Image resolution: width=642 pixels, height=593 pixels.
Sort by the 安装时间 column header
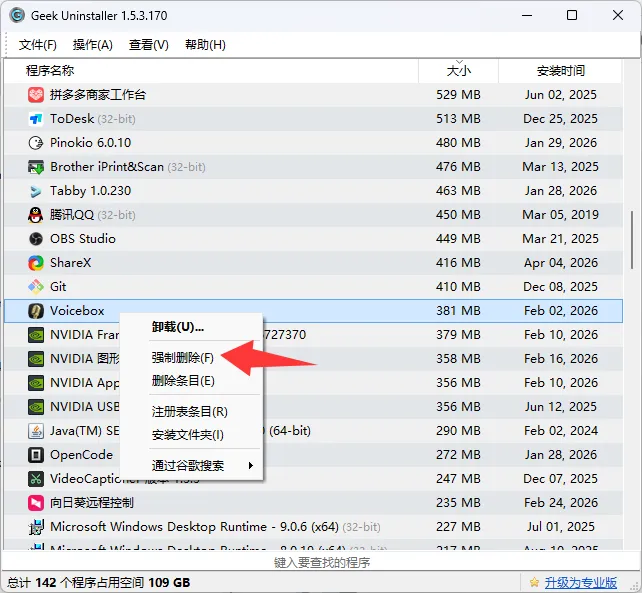[x=560, y=71]
